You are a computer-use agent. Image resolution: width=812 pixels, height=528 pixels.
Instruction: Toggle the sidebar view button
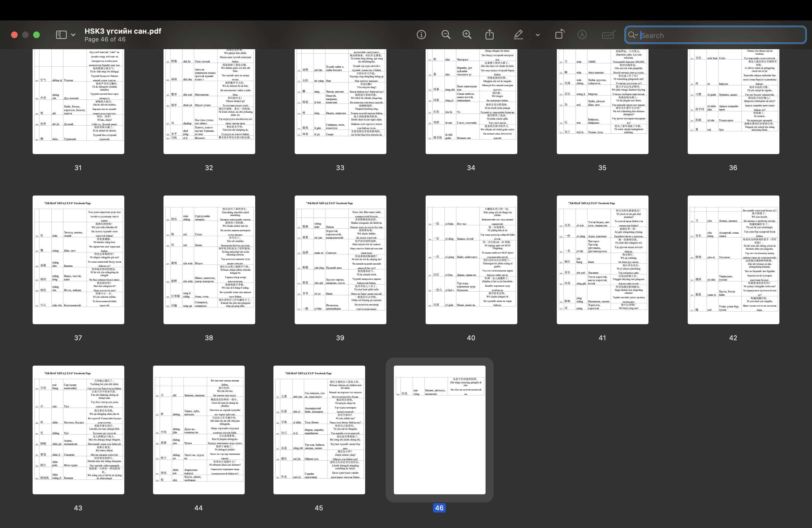(61, 35)
